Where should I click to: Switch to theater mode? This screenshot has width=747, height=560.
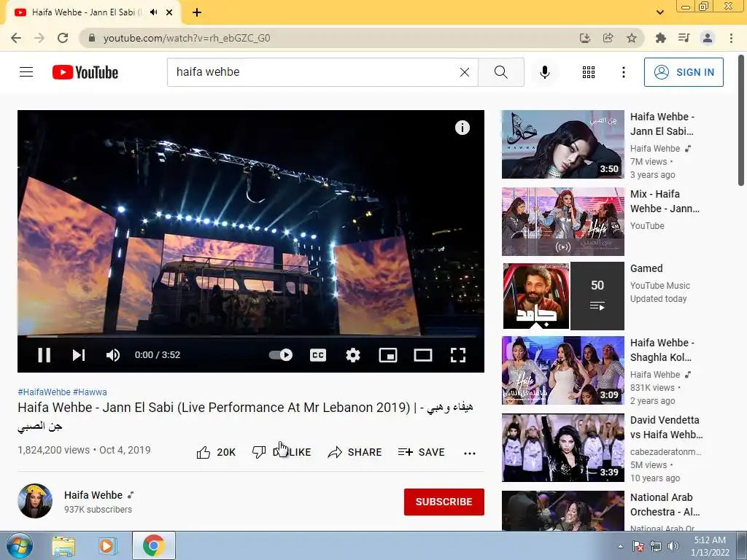423,355
